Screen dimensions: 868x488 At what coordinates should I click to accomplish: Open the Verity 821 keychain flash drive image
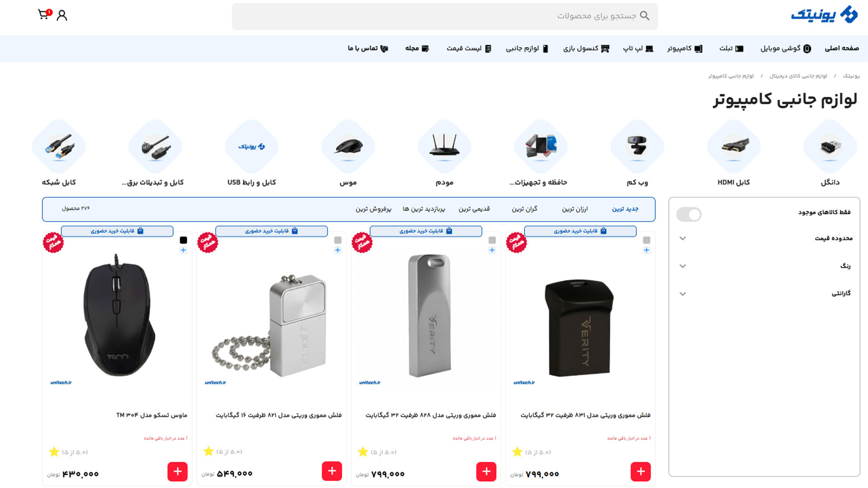(270, 326)
